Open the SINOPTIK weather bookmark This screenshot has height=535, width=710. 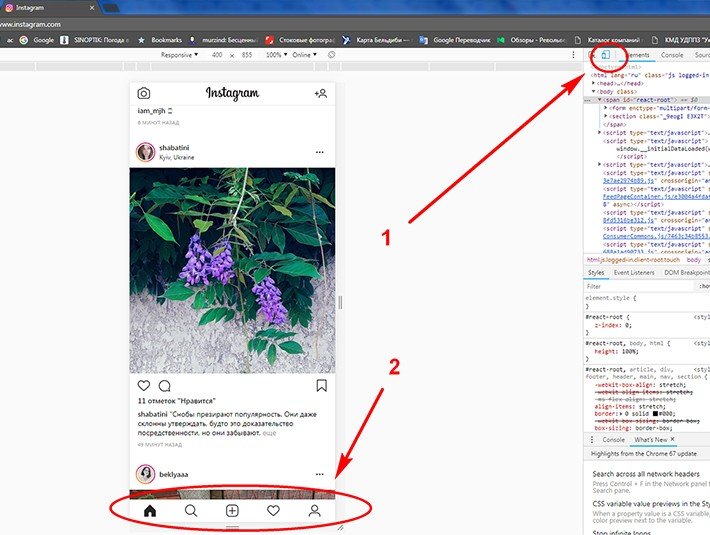click(x=94, y=40)
